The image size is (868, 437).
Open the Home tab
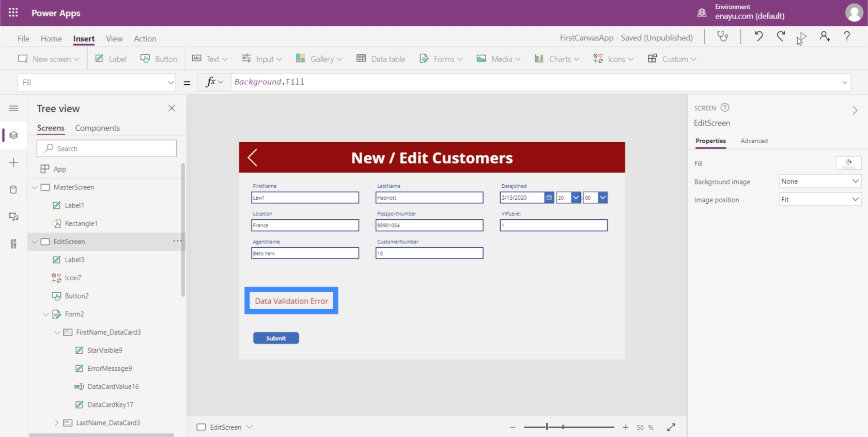point(51,38)
